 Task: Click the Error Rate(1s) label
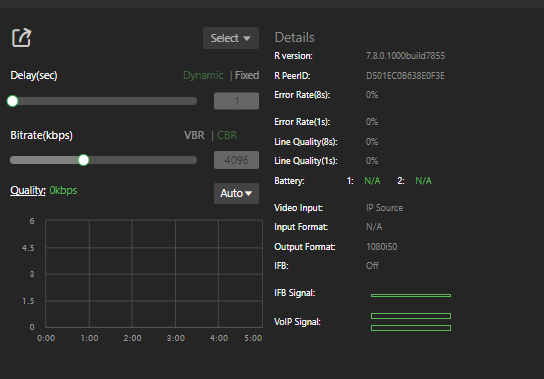coord(302,122)
